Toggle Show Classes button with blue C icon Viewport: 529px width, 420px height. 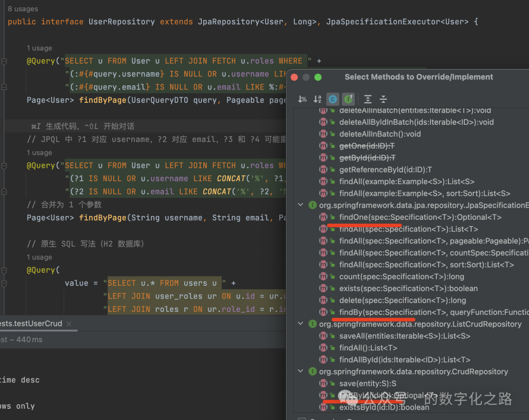coord(333,99)
